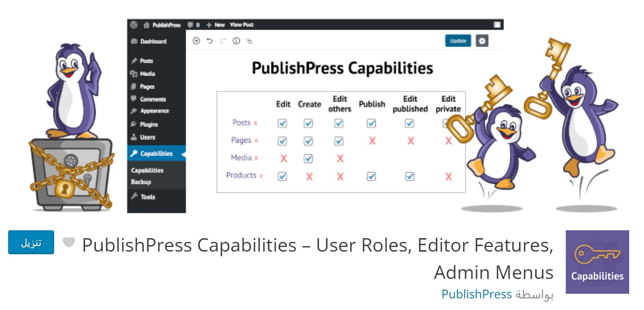Open the block navigation list icon

click(249, 41)
